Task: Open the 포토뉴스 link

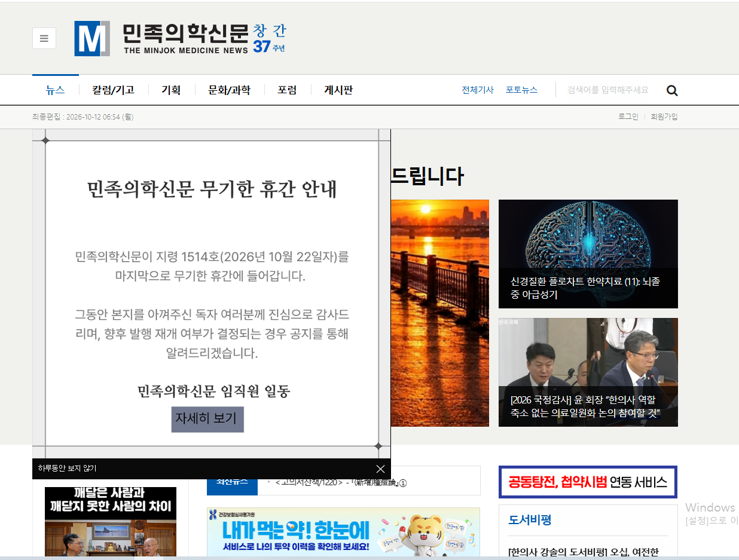Action: pos(521,90)
